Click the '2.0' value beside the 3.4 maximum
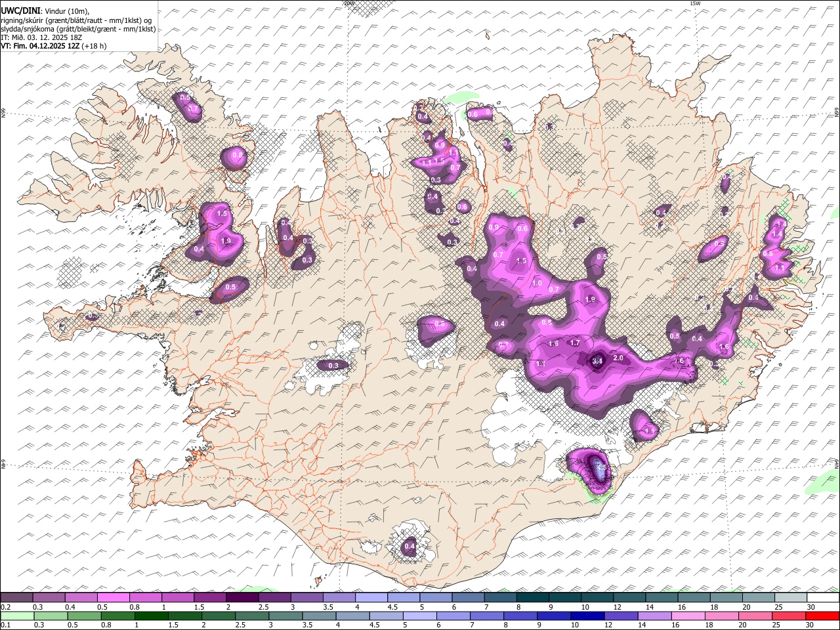This screenshot has height=630, width=840. 618,358
